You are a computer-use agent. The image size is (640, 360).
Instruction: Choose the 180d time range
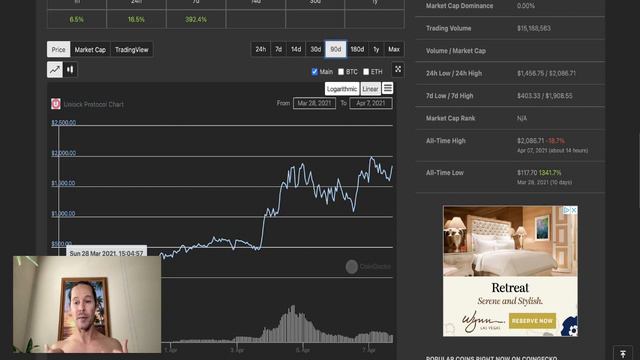click(x=357, y=49)
